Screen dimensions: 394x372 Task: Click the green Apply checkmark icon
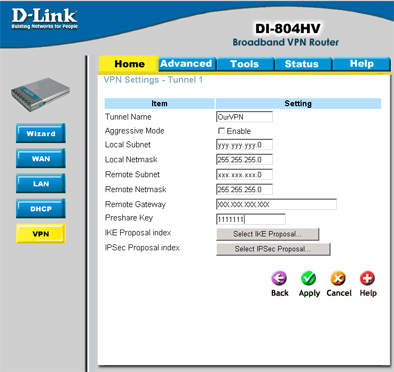(x=309, y=278)
